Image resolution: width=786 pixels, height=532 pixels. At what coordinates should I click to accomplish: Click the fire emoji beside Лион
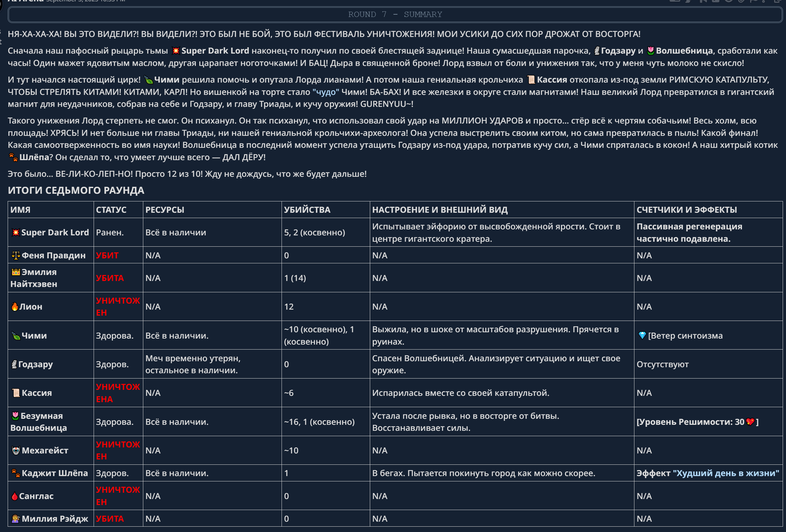coord(15,307)
